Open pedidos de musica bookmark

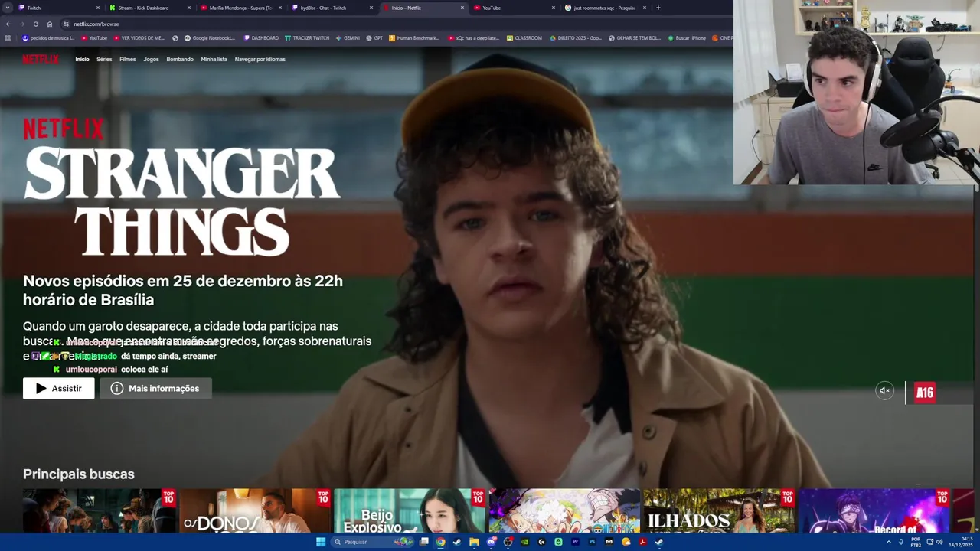tap(48, 37)
